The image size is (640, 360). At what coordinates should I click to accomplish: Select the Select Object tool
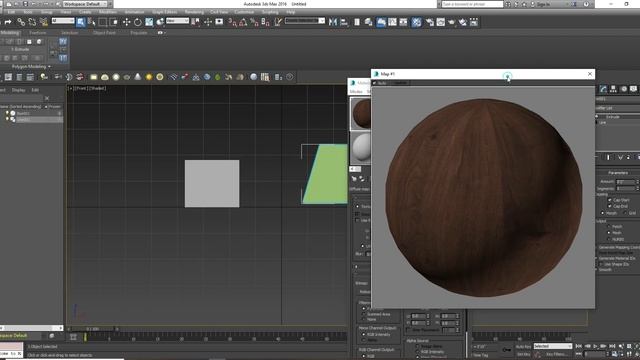(x=80, y=22)
